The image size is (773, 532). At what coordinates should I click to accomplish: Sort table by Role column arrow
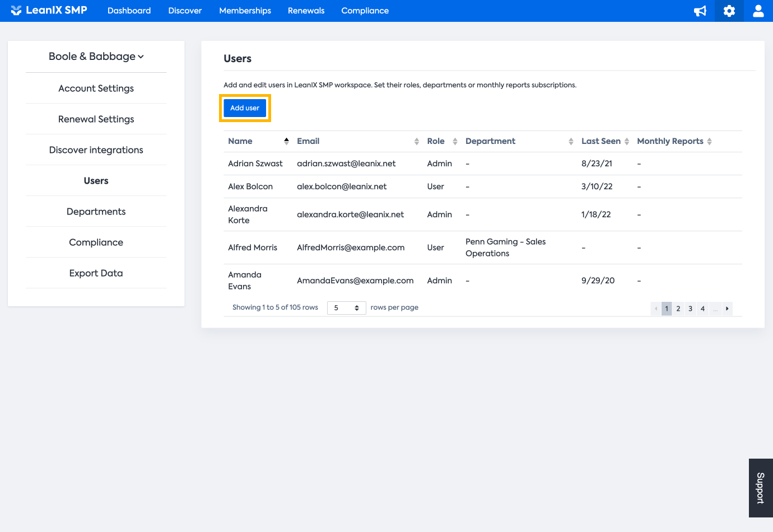click(x=455, y=141)
